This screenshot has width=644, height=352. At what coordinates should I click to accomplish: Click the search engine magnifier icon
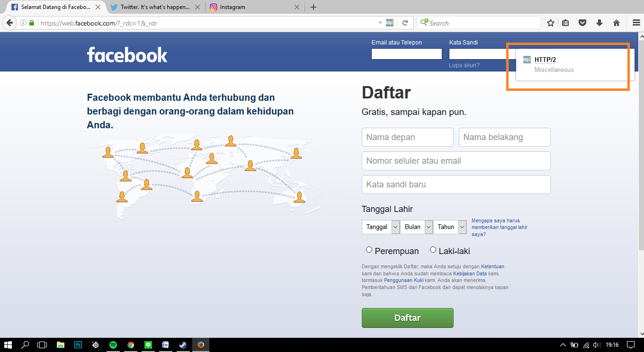424,23
